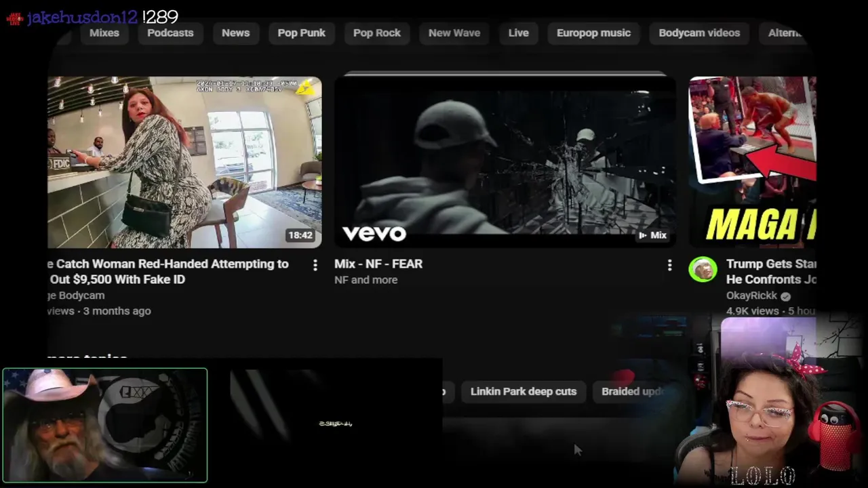Click the Mix playlist badge on the NF thumbnail

652,235
